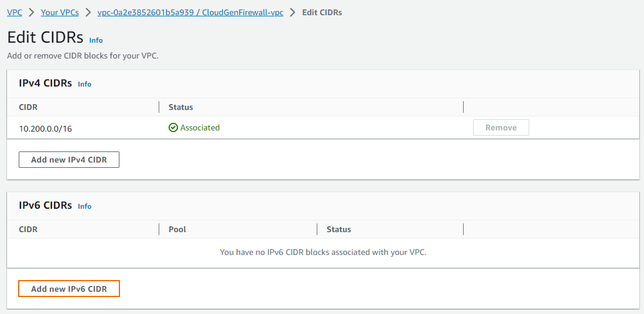
Task: Click the Status column header in IPv4 table
Action: [x=181, y=107]
